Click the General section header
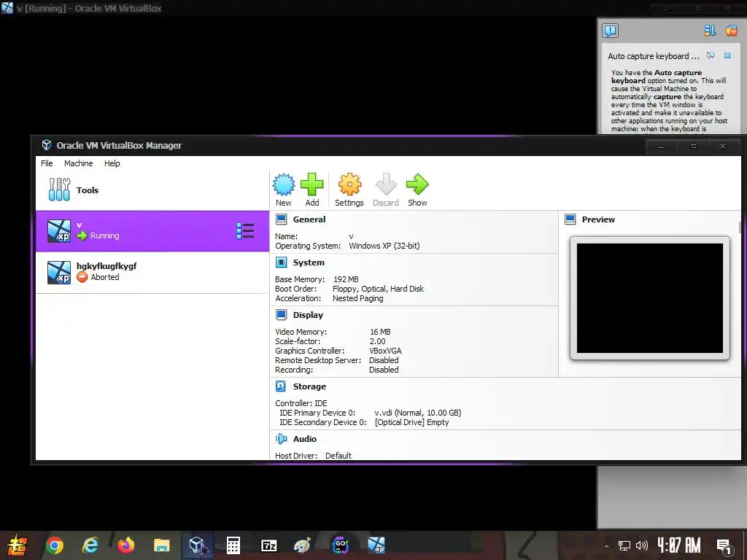The width and height of the screenshot is (747, 560). [309, 219]
